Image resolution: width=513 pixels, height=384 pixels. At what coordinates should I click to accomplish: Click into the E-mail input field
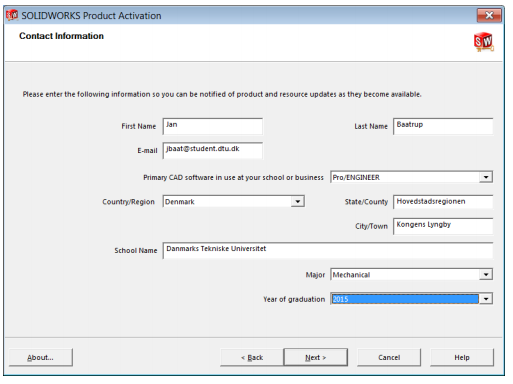pyautogui.click(x=213, y=151)
